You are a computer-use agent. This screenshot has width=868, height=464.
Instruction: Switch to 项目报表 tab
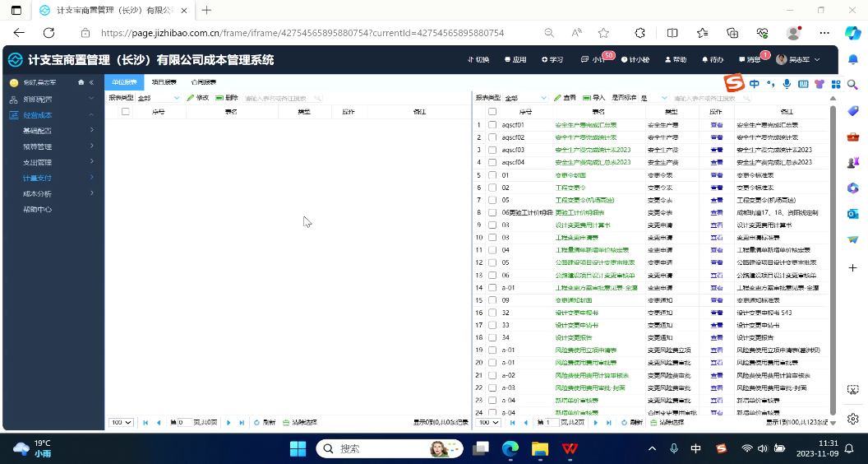[164, 82]
